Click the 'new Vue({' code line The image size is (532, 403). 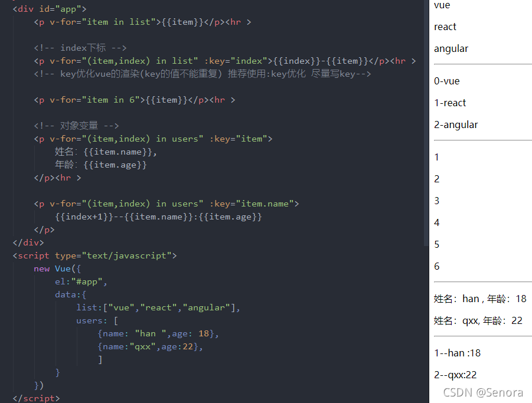coord(57,269)
